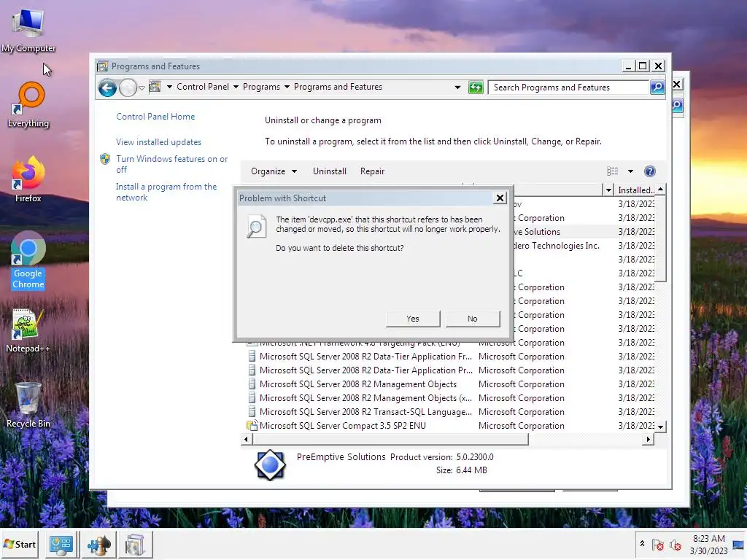Click vertical scrollbar up arrow in program list

(660, 190)
